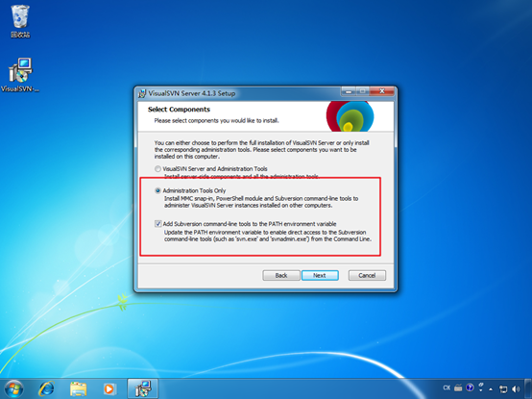Click the VisualSVN Server 4.1.3 Setup title
This screenshot has width=532, height=399.
click(192, 93)
